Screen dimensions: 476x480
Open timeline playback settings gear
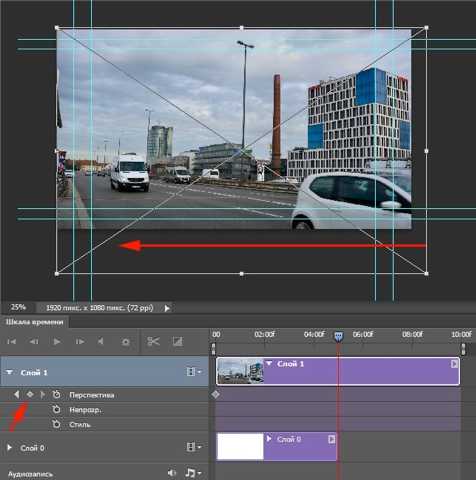[x=126, y=342]
